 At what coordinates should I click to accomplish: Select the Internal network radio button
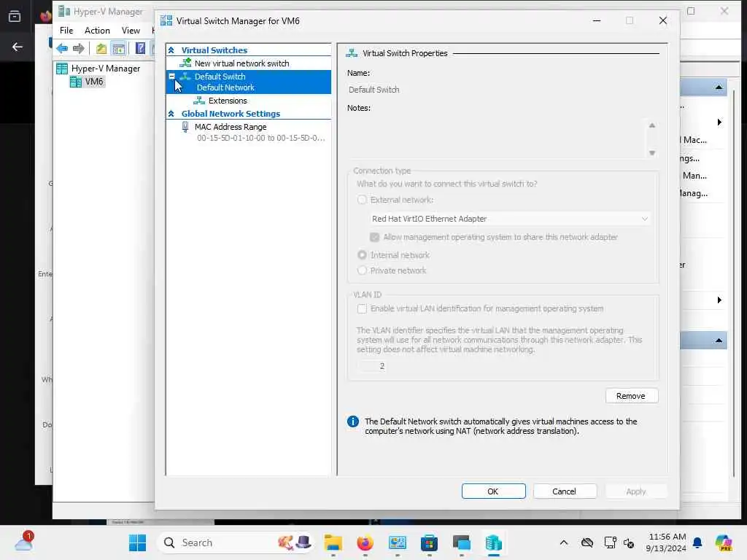362,255
